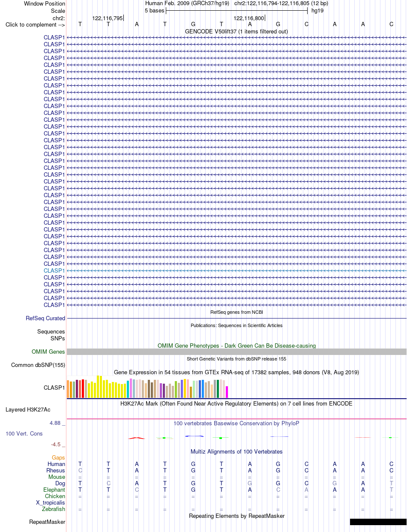Click the red PhyloP conservation peak
Screen dimensions: 407x532
tap(137, 438)
